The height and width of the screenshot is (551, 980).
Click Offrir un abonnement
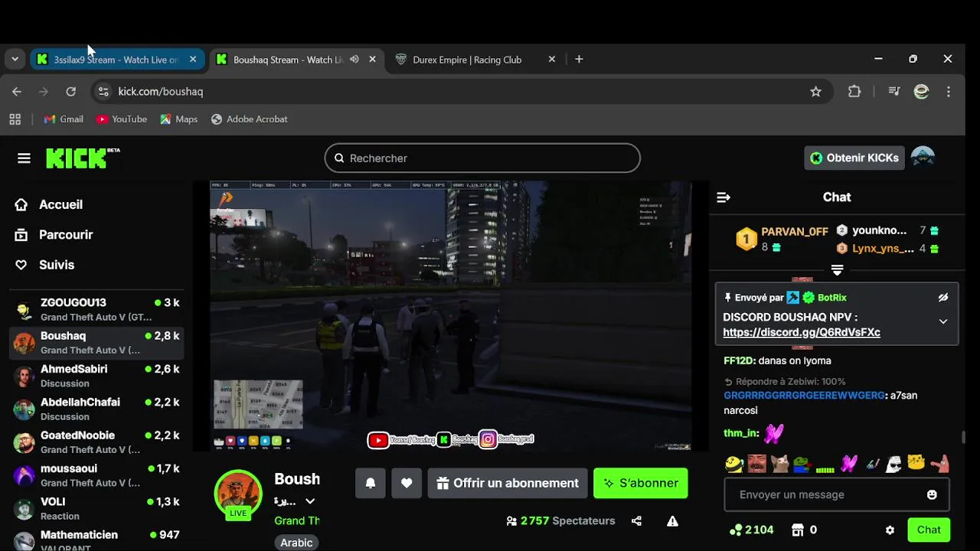(x=508, y=483)
